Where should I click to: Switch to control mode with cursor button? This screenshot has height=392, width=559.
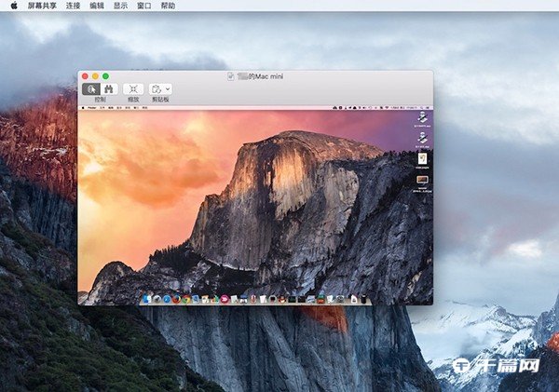(91, 88)
